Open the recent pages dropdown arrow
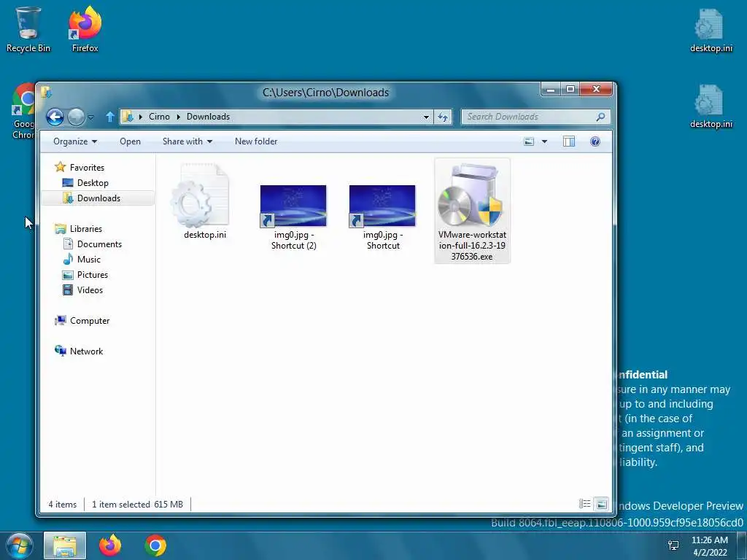The width and height of the screenshot is (747, 560). point(90,117)
